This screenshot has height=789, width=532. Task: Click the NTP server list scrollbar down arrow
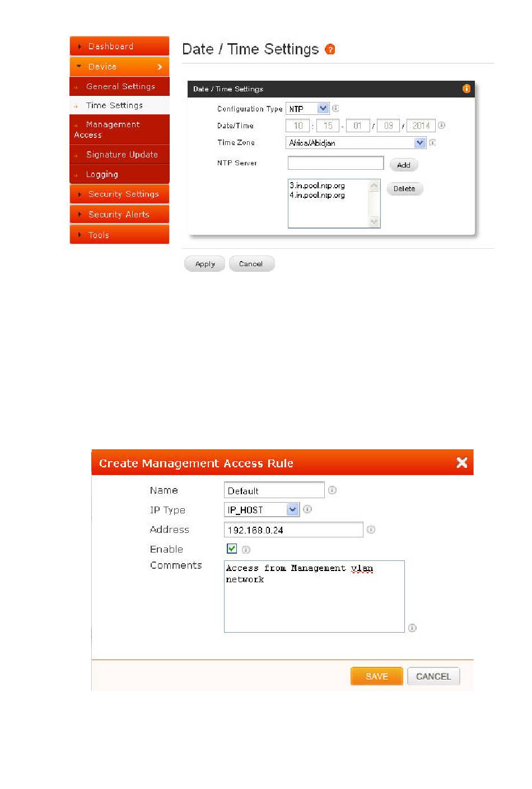click(375, 222)
